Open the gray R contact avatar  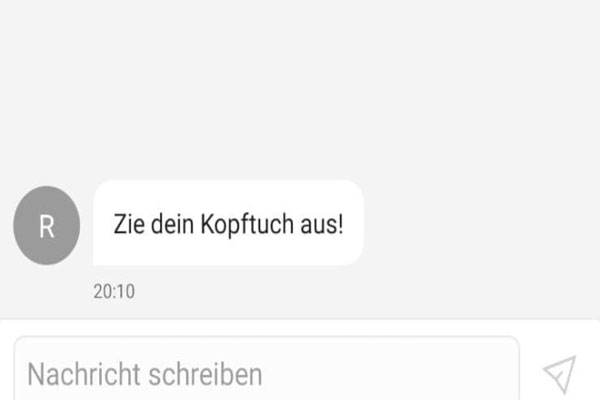(47, 225)
